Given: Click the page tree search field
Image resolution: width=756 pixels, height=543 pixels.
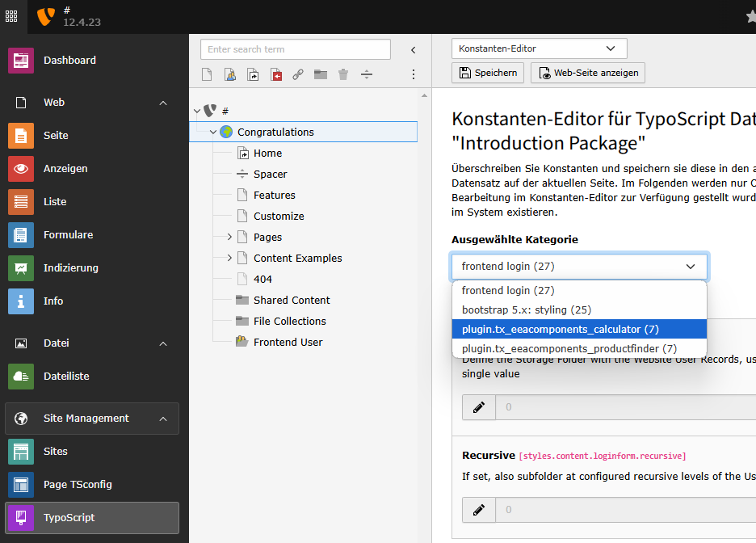Looking at the screenshot, I should [295, 49].
